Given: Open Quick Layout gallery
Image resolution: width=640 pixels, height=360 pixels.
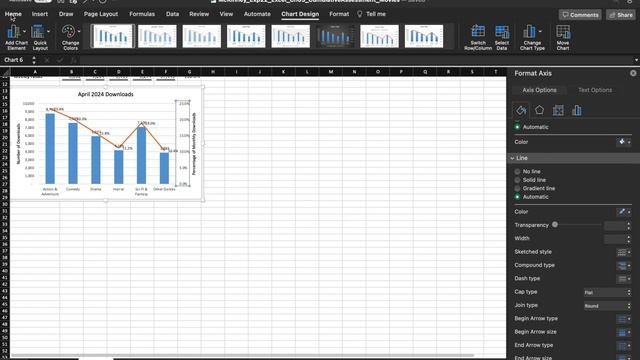Looking at the screenshot, I should coord(40,37).
